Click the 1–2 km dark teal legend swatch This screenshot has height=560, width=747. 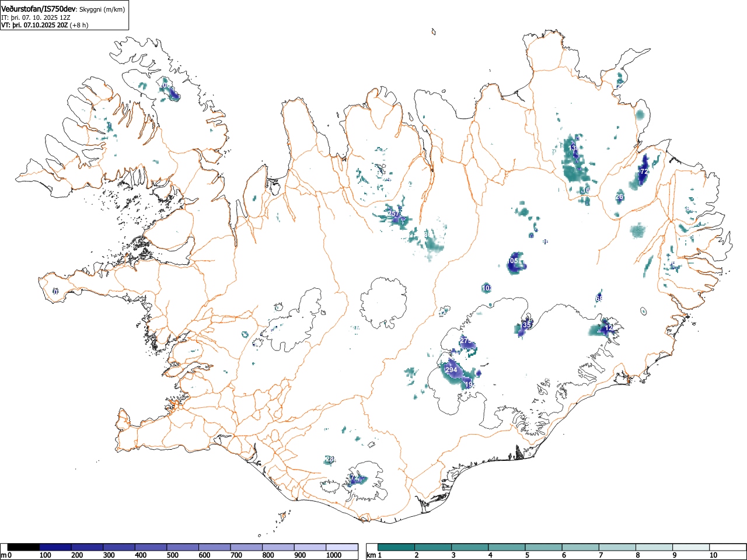click(396, 547)
